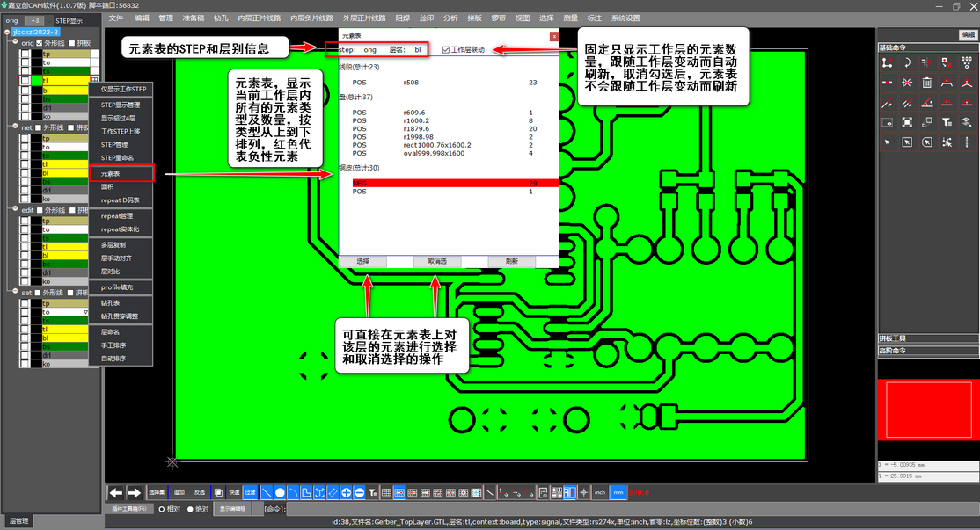Open the 钻孔 menu
Image resolution: width=980 pixels, height=530 pixels.
(221, 18)
